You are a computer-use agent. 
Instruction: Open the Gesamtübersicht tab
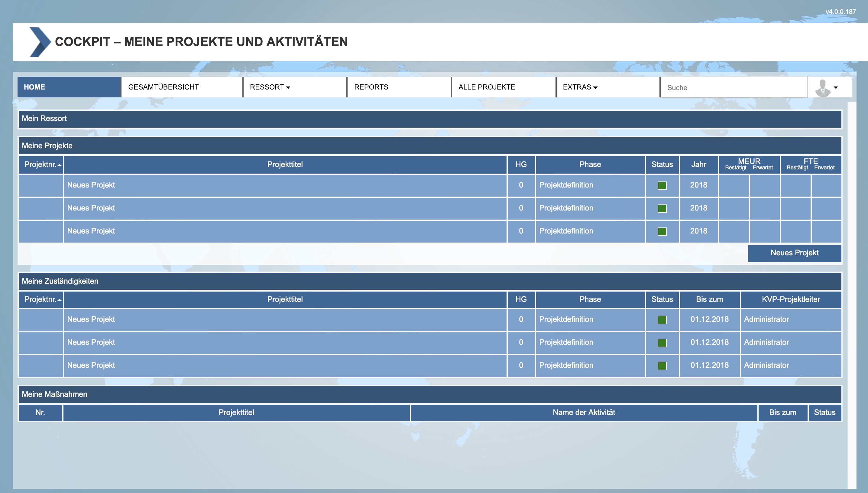coord(164,87)
